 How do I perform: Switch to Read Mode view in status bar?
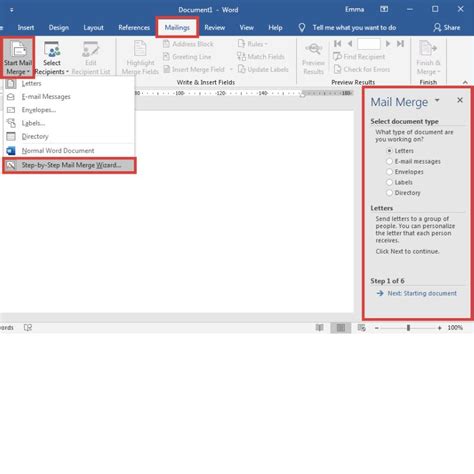coord(319,328)
